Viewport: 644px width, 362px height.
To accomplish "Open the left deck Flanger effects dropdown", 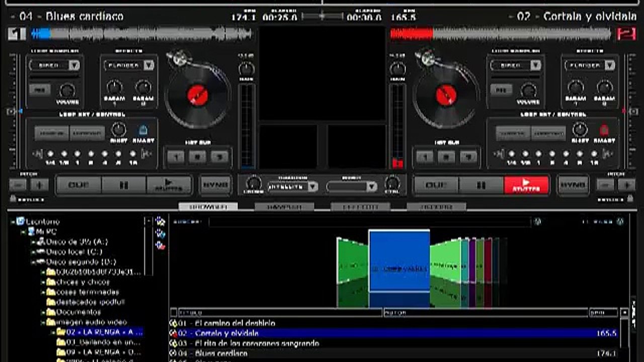I will [x=148, y=65].
